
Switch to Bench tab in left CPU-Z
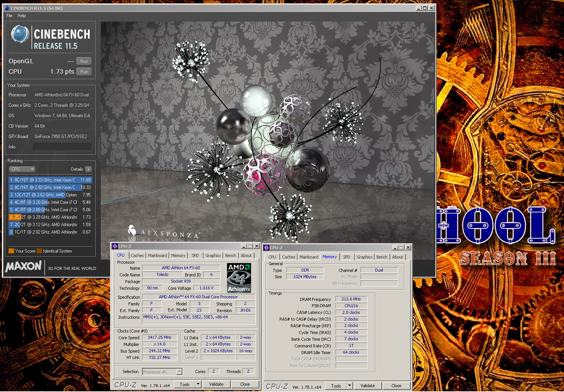(231, 256)
